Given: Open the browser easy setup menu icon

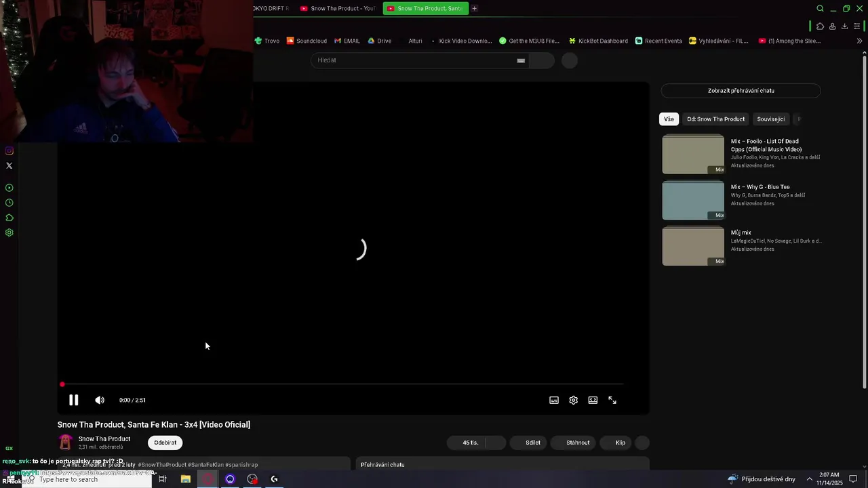Looking at the screenshot, I should (x=856, y=26).
